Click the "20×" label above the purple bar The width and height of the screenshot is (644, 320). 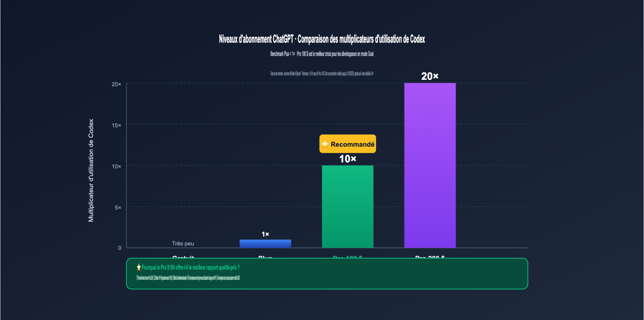coord(430,76)
